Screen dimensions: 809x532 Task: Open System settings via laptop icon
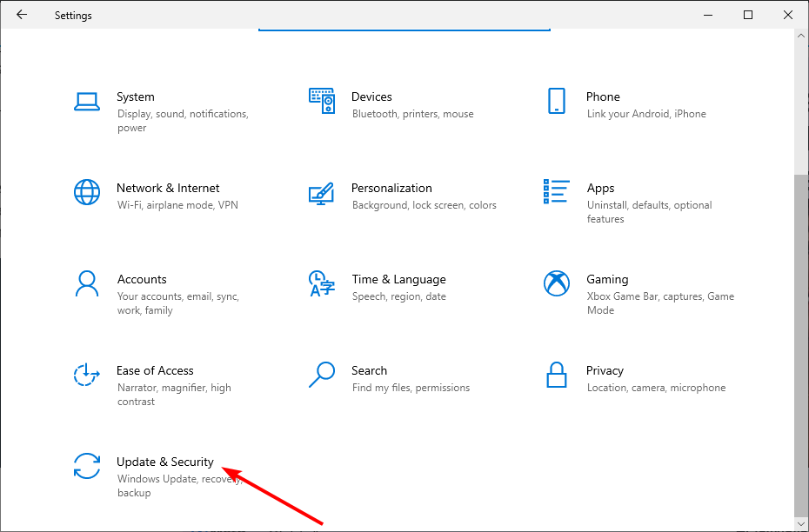pos(87,101)
